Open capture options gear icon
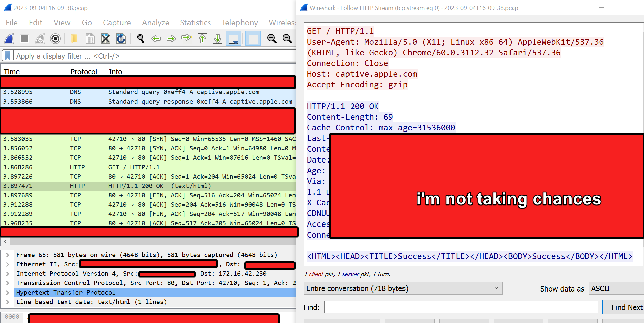The image size is (644, 323). pos(55,39)
